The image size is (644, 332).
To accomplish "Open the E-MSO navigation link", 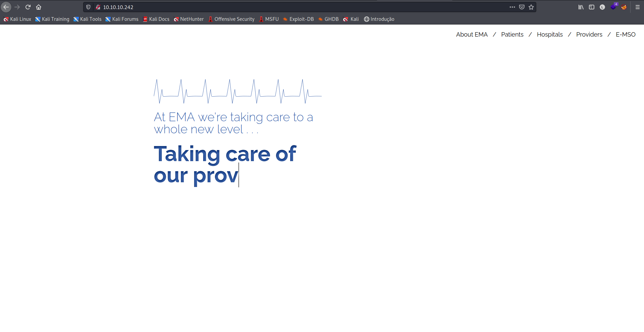I will click(626, 35).
